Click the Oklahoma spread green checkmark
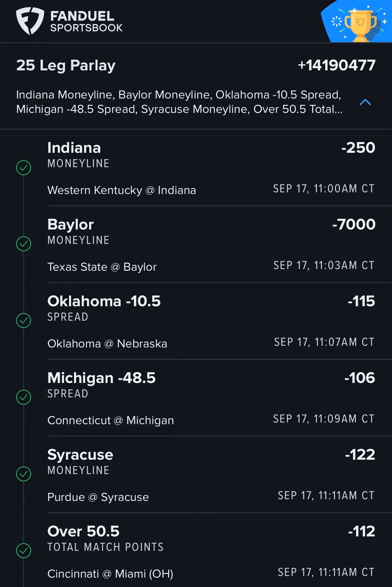 (23, 321)
